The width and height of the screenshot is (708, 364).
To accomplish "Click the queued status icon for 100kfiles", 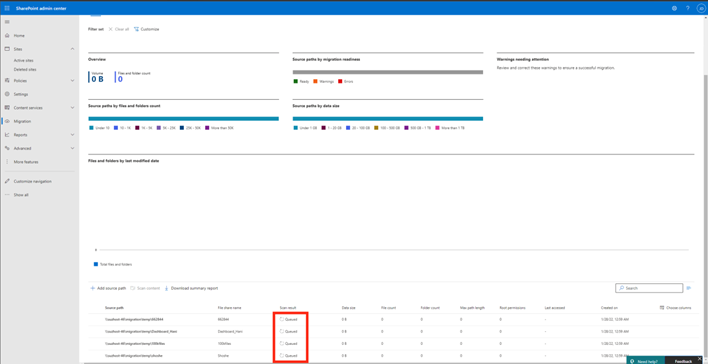I will [282, 344].
